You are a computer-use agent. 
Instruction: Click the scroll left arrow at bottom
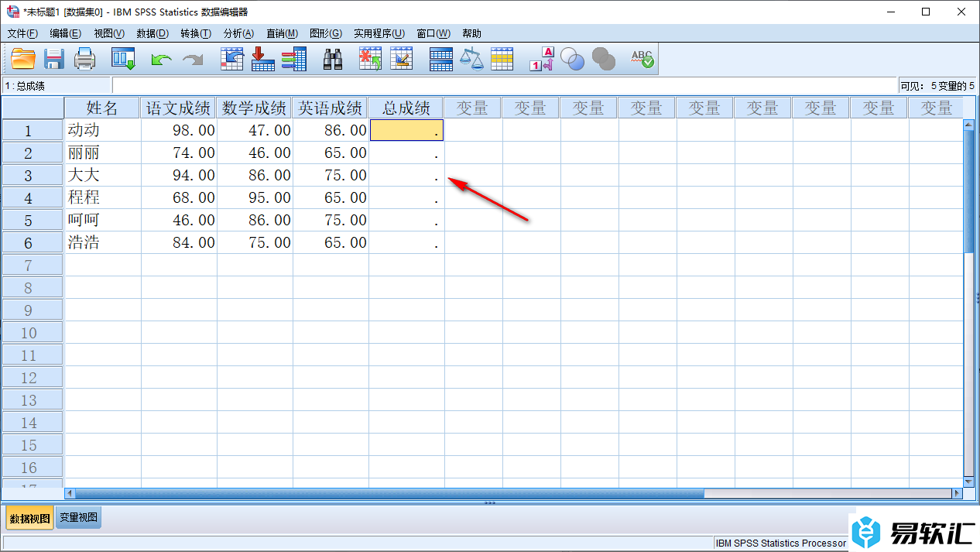(x=70, y=493)
